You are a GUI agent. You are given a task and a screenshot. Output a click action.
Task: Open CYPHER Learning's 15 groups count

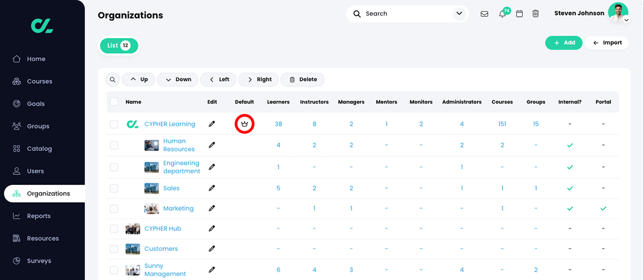(x=536, y=124)
